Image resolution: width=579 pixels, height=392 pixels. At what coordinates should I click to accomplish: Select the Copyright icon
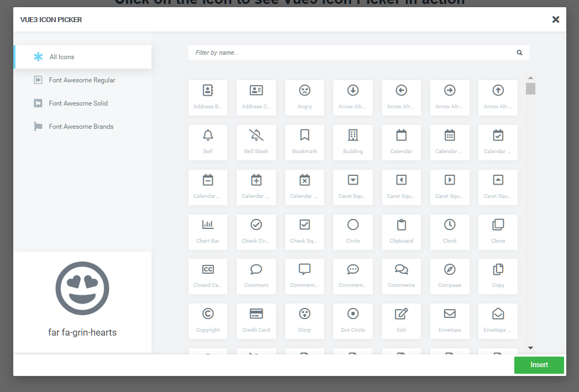207,321
